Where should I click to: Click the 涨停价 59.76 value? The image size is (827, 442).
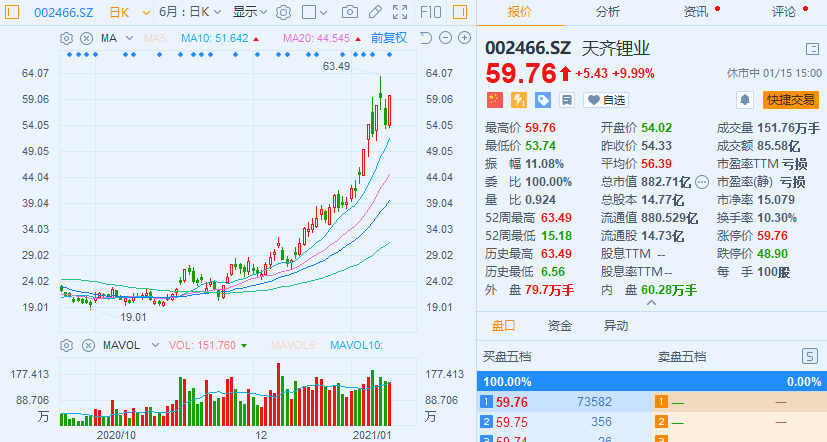(x=772, y=236)
